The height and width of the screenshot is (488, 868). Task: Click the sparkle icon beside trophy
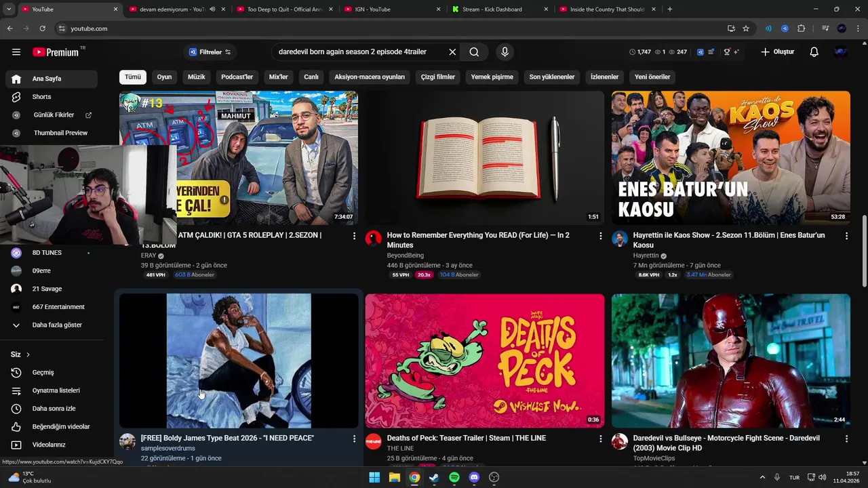coord(736,52)
